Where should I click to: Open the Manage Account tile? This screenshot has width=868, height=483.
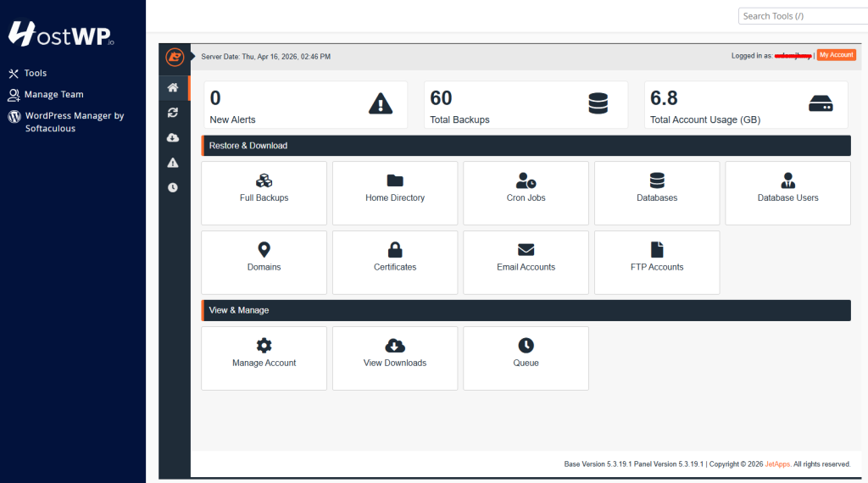coord(264,358)
